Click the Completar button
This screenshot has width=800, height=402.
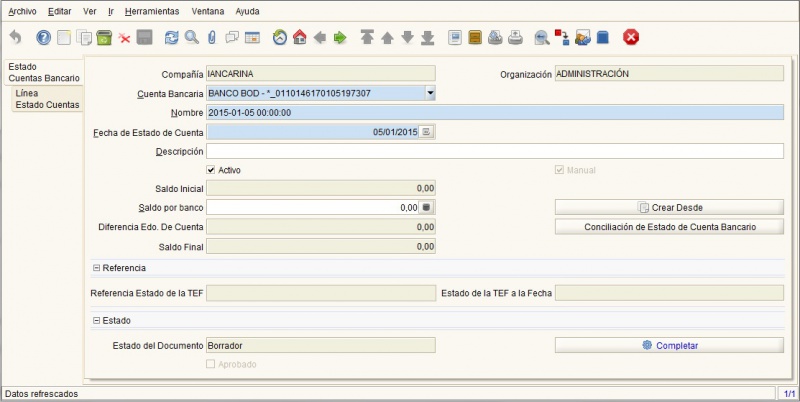coord(669,345)
